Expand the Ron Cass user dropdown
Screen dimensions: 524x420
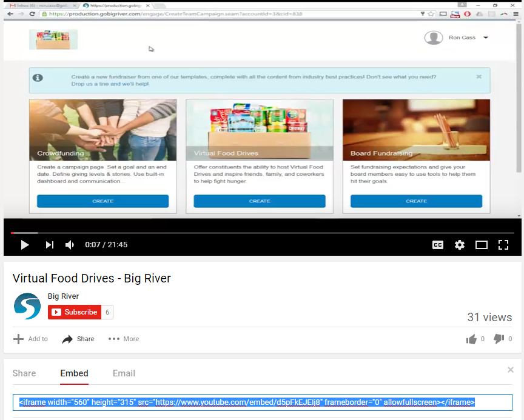[486, 38]
